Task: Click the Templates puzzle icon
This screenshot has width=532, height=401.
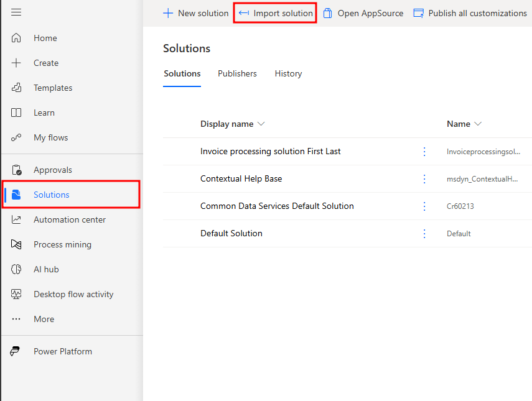Action: (x=16, y=88)
